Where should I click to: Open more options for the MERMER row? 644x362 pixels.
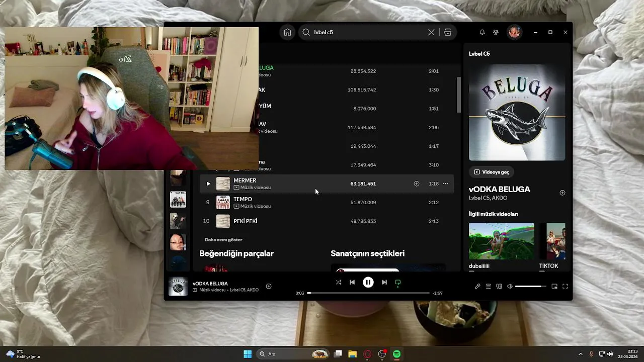coord(445,184)
